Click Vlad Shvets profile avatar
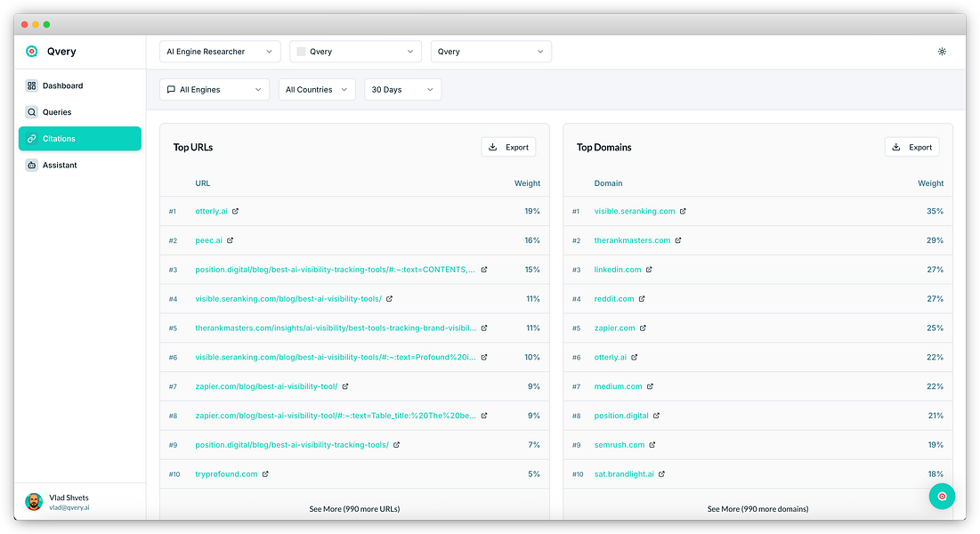This screenshot has width=980, height=534. pyautogui.click(x=34, y=501)
